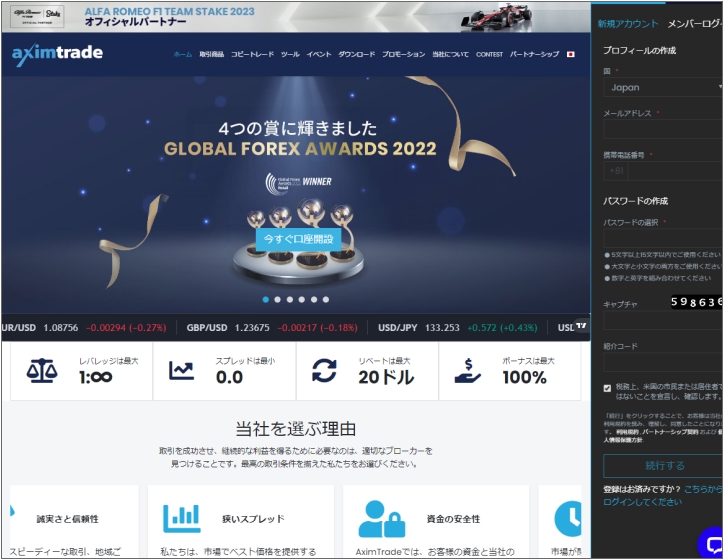
Task: Click the Alfa Romeo Stake partner badge
Action: click(x=37, y=17)
